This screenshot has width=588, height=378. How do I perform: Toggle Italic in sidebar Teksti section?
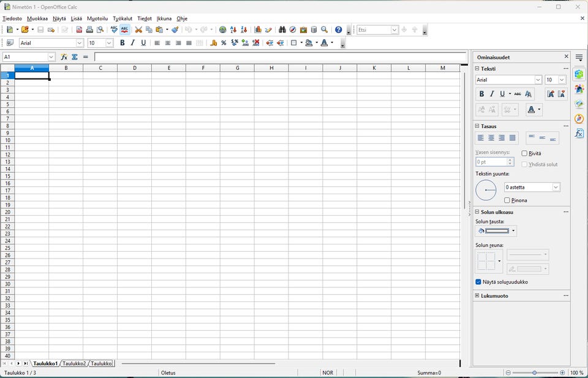tap(492, 94)
